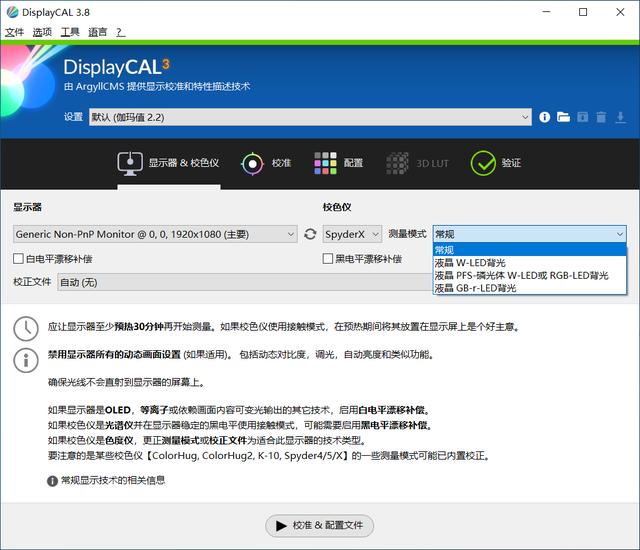Image resolution: width=640 pixels, height=550 pixels.
Task: Refresh displays and instruments icon
Action: (x=310, y=234)
